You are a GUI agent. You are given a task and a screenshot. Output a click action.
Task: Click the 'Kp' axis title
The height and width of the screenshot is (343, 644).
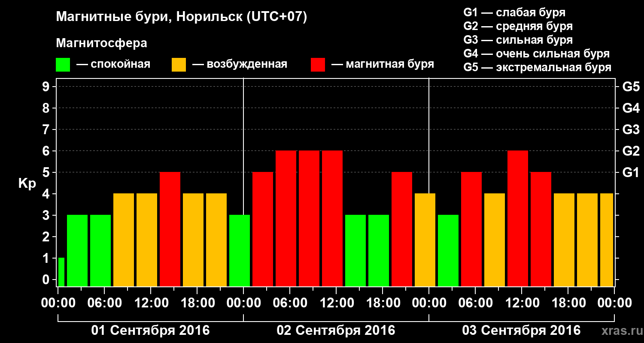27,184
